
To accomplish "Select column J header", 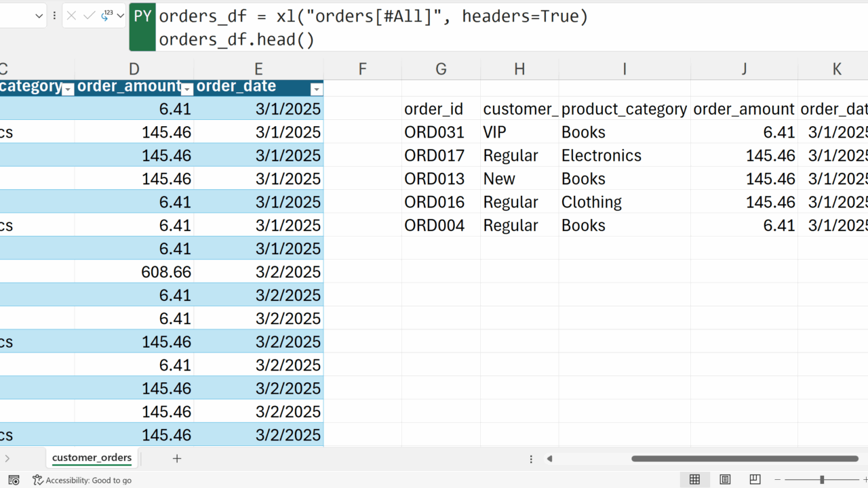I will pyautogui.click(x=744, y=68).
